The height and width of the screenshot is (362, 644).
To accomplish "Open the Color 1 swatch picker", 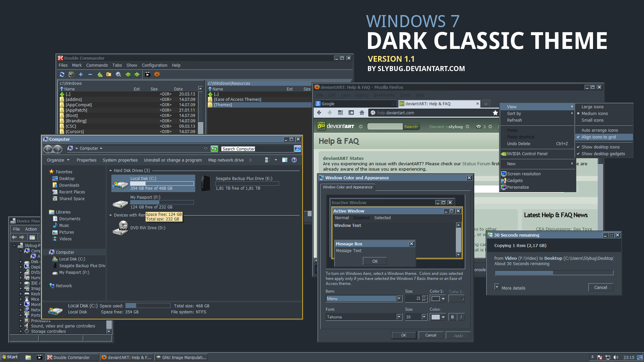I will click(x=438, y=299).
